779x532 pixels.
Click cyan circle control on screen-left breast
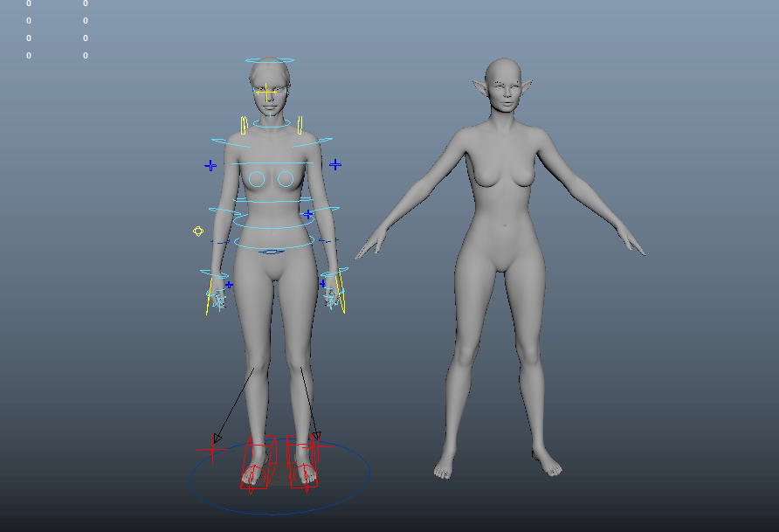[257, 179]
